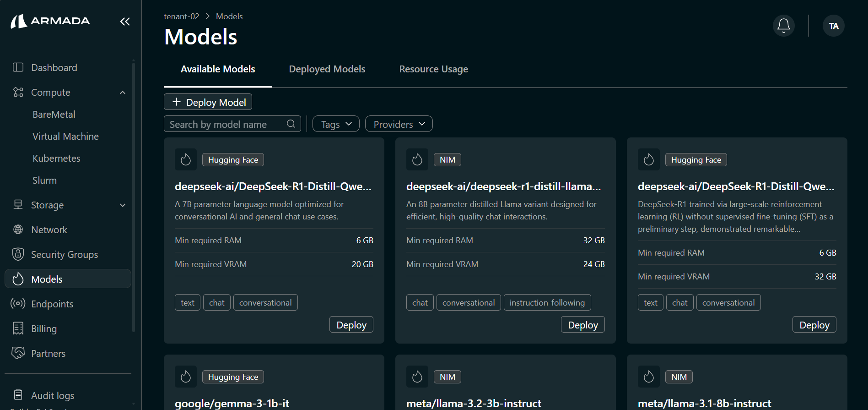Screen dimensions: 868x410
Task: Collapse the sidebar with double-chevron icon
Action: coord(125,22)
